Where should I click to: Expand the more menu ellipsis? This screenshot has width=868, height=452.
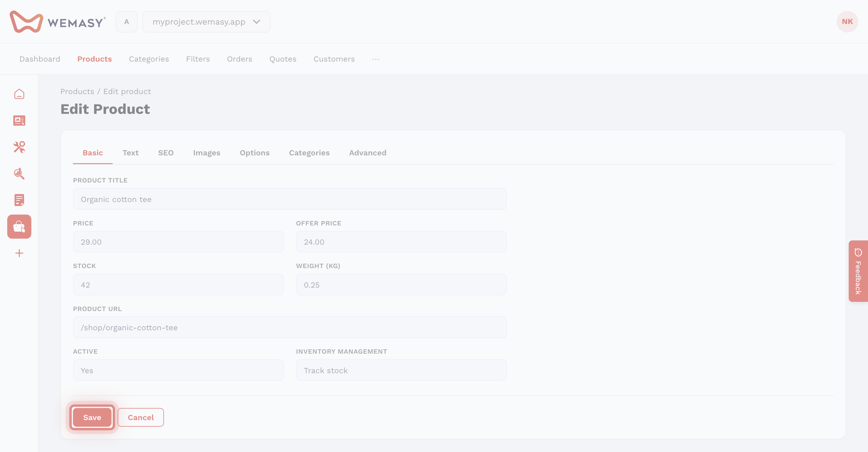point(376,59)
